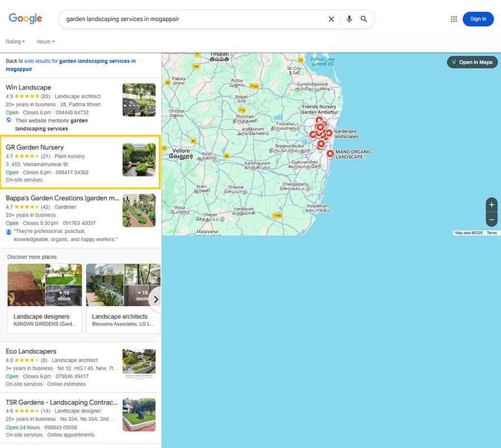Open the Google apps grid

click(454, 19)
